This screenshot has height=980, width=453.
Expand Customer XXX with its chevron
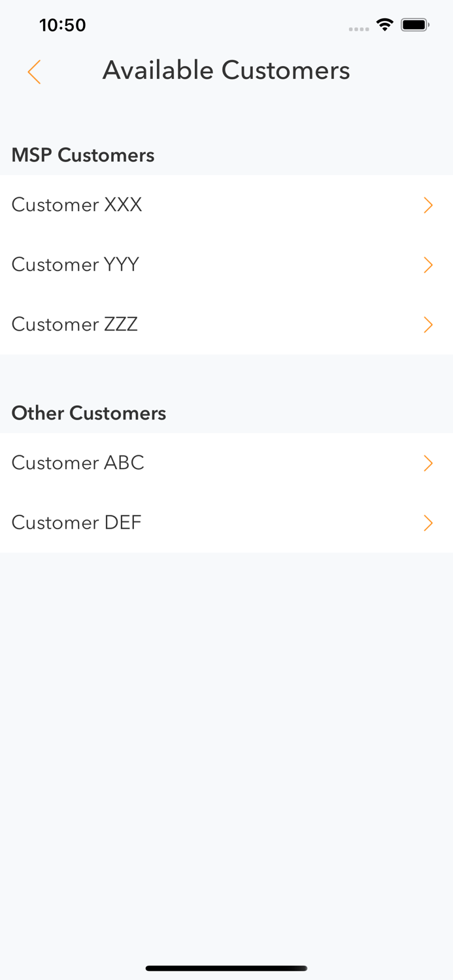pos(429,204)
